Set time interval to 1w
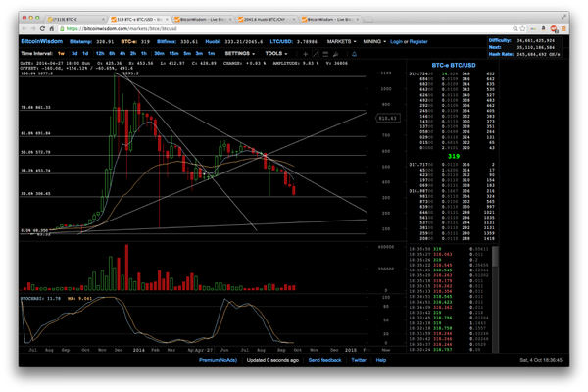This screenshot has width=588, height=392. (61, 54)
